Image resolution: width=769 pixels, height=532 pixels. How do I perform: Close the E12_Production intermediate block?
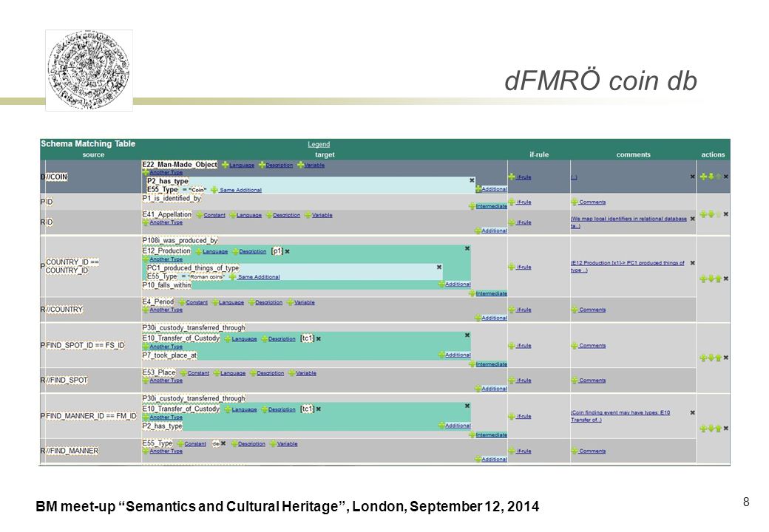point(467,248)
